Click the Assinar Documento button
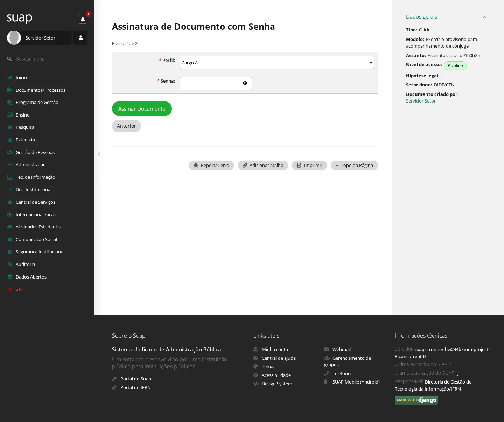 pos(142,109)
